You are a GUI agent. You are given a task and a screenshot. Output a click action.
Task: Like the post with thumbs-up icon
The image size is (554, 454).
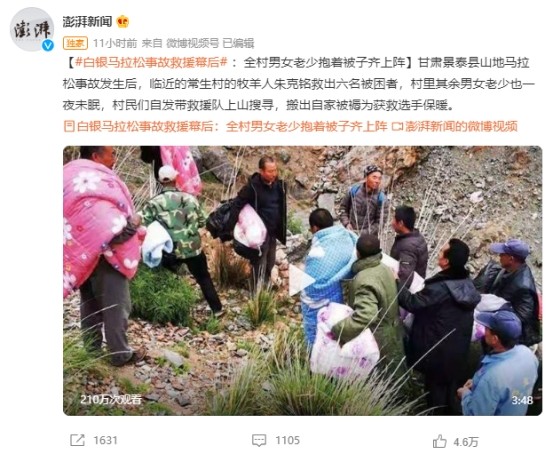(440, 442)
